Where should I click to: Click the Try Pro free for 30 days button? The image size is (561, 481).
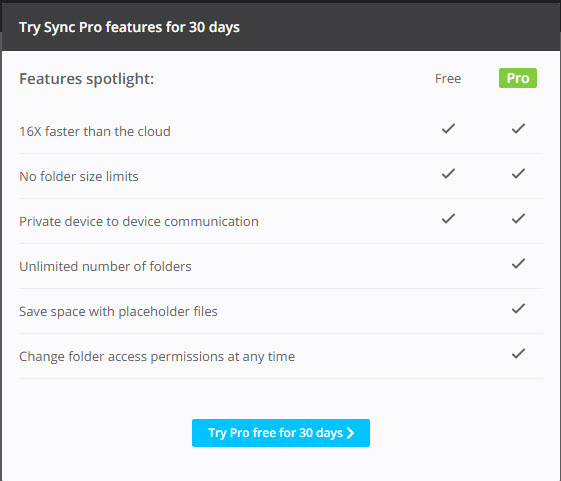pyautogui.click(x=281, y=433)
